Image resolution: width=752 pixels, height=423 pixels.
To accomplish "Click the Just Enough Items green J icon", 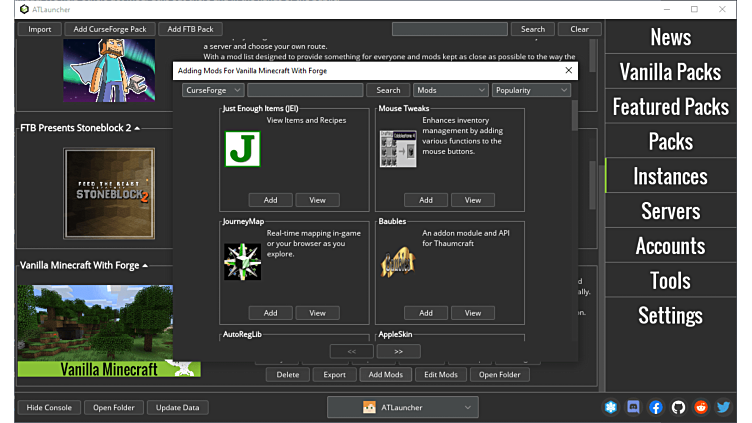I will [243, 149].
